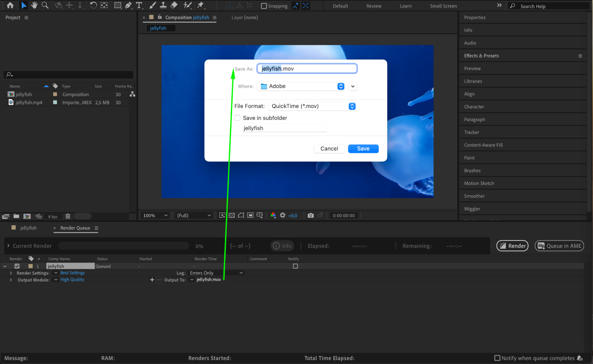
Task: Select the Hand tool
Action: coord(34,5)
